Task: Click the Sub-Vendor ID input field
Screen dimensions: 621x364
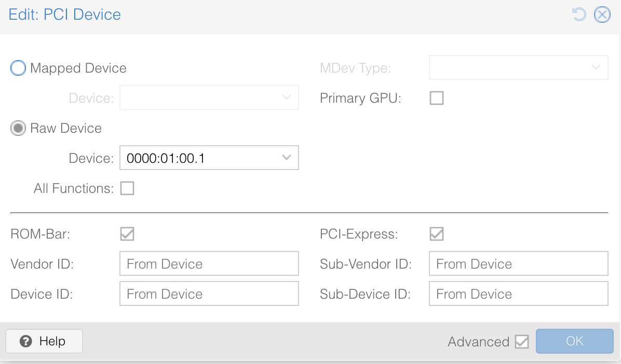Action: click(518, 264)
